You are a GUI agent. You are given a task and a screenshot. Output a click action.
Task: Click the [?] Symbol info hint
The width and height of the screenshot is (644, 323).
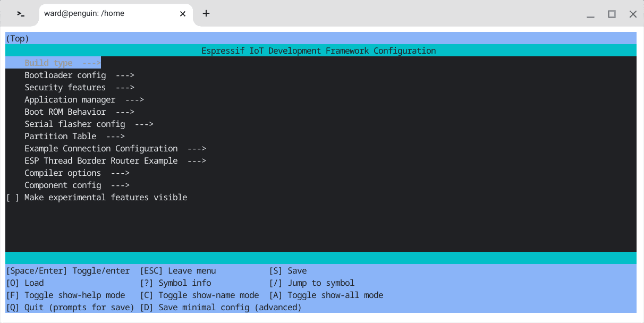[175, 283]
